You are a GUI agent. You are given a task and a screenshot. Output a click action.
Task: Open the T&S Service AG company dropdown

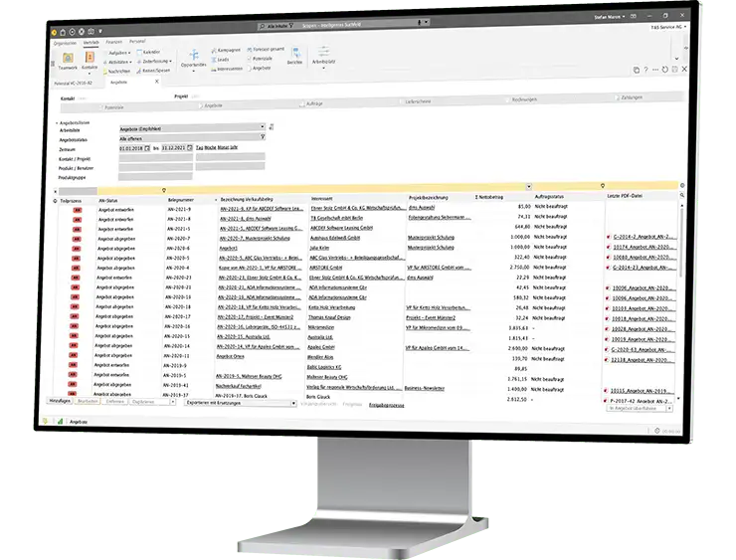668,27
